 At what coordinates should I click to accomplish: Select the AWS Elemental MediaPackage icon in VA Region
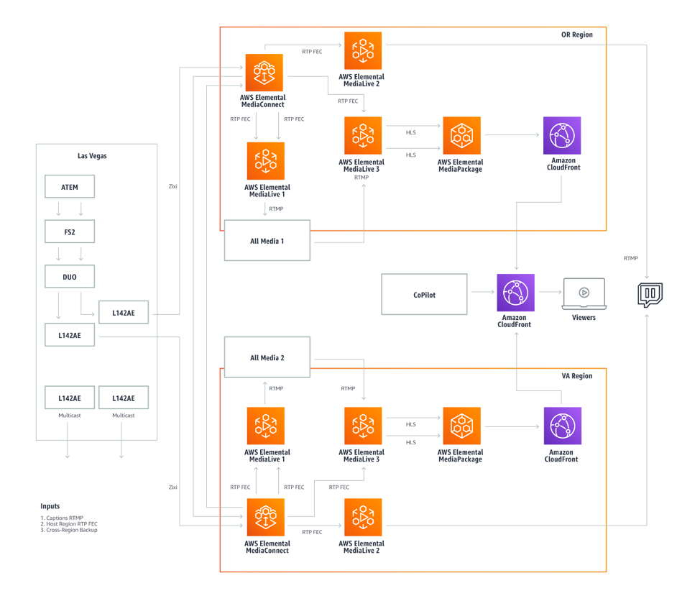(461, 426)
